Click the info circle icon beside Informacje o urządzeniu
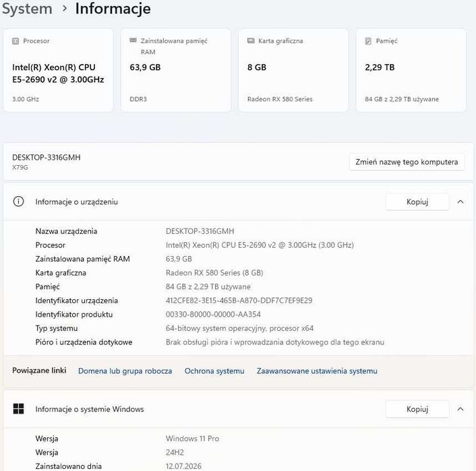Screen dimensions: 476x471 pyautogui.click(x=18, y=201)
